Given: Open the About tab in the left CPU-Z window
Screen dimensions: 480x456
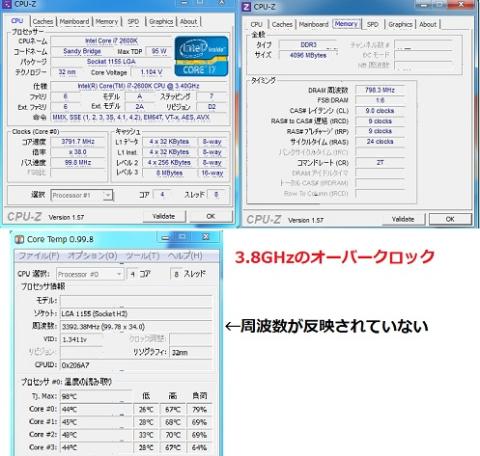Looking at the screenshot, I should click(x=188, y=22).
